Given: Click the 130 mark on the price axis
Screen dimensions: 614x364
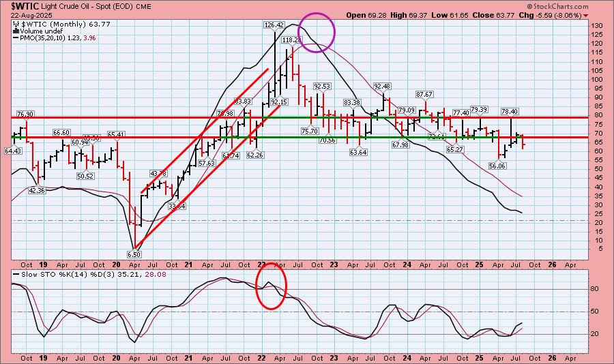Looking at the screenshot, I should 596,26.
